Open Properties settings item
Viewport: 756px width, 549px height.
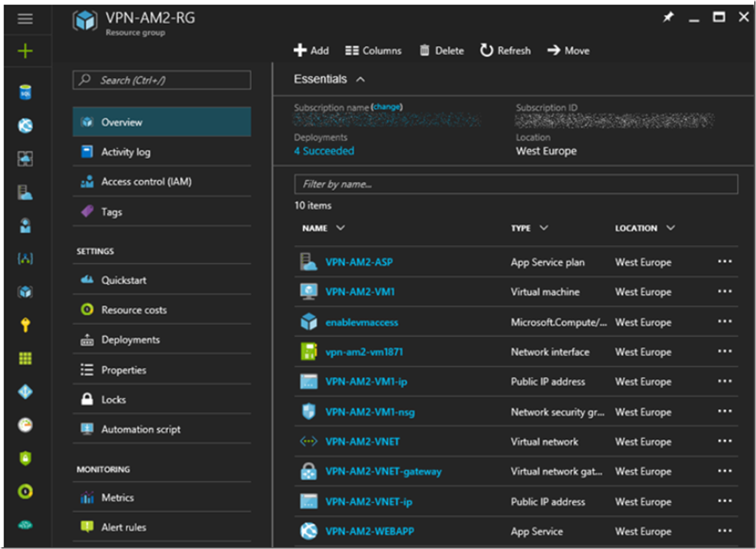pyautogui.click(x=162, y=370)
